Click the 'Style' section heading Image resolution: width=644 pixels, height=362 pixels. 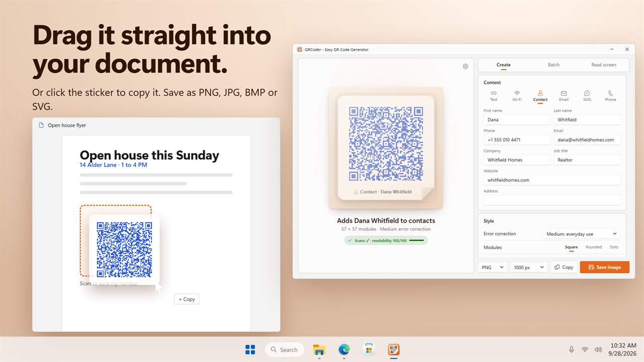click(489, 221)
